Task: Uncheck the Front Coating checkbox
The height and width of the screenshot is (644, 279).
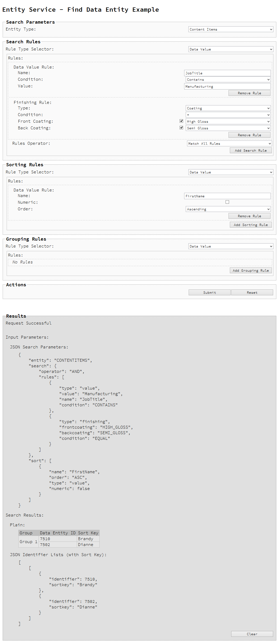Action: coord(181,121)
